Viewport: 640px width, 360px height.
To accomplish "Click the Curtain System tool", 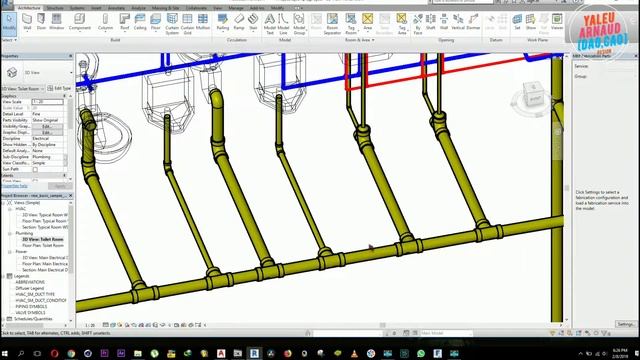I will pos(172,24).
